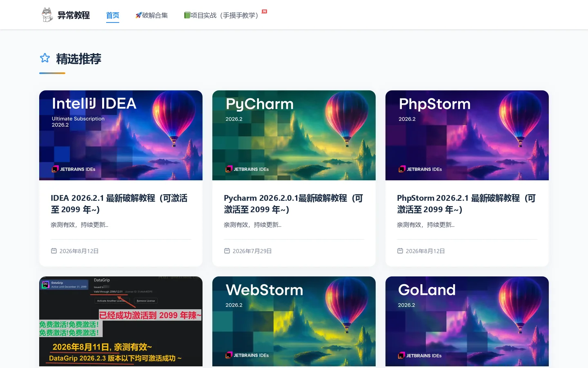Open the DataGrip activation screenshot thumbnail
Screen dimensions: 588x368
(121, 321)
